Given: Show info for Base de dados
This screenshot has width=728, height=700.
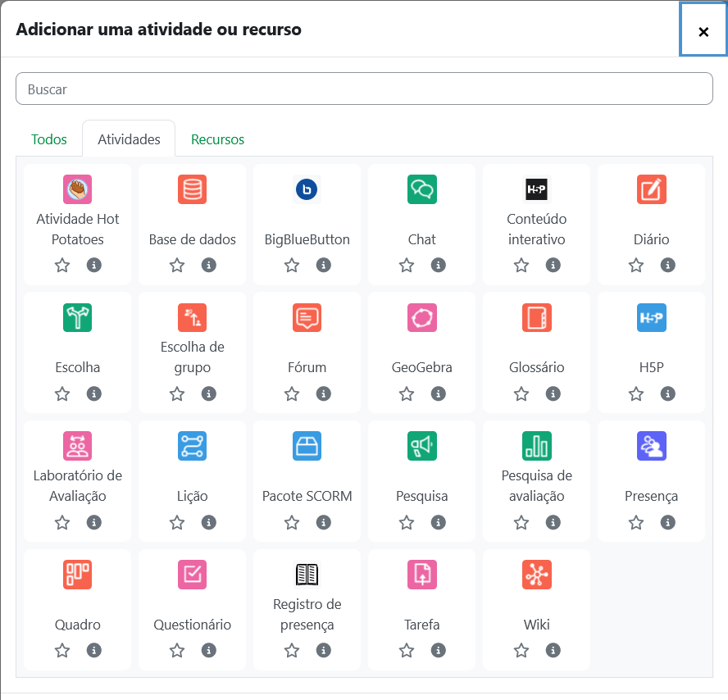Looking at the screenshot, I should 209,266.
